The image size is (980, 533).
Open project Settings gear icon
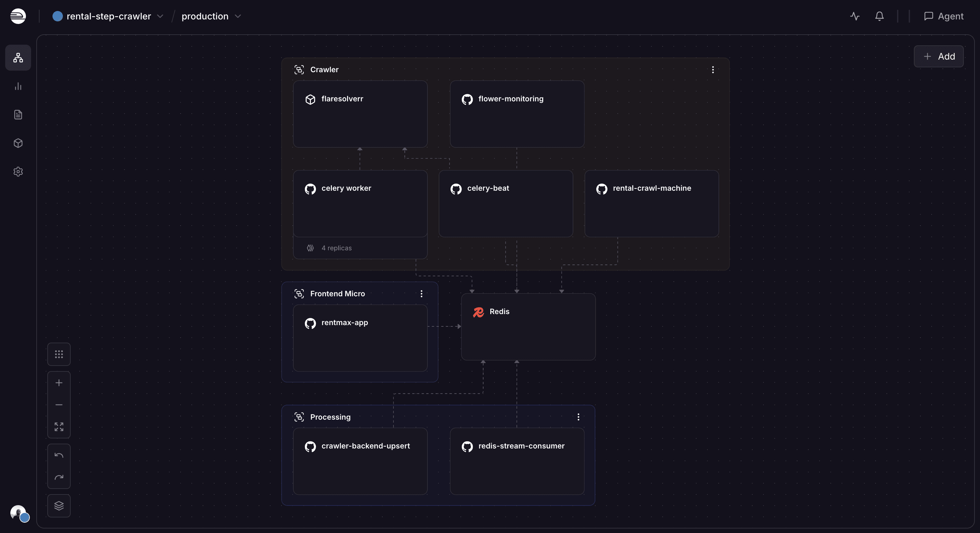pyautogui.click(x=18, y=172)
